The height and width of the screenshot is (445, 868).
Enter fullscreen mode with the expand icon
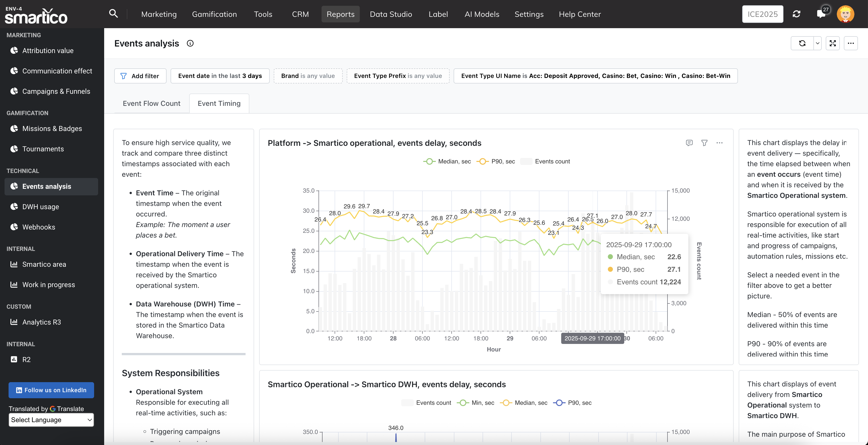coord(833,43)
